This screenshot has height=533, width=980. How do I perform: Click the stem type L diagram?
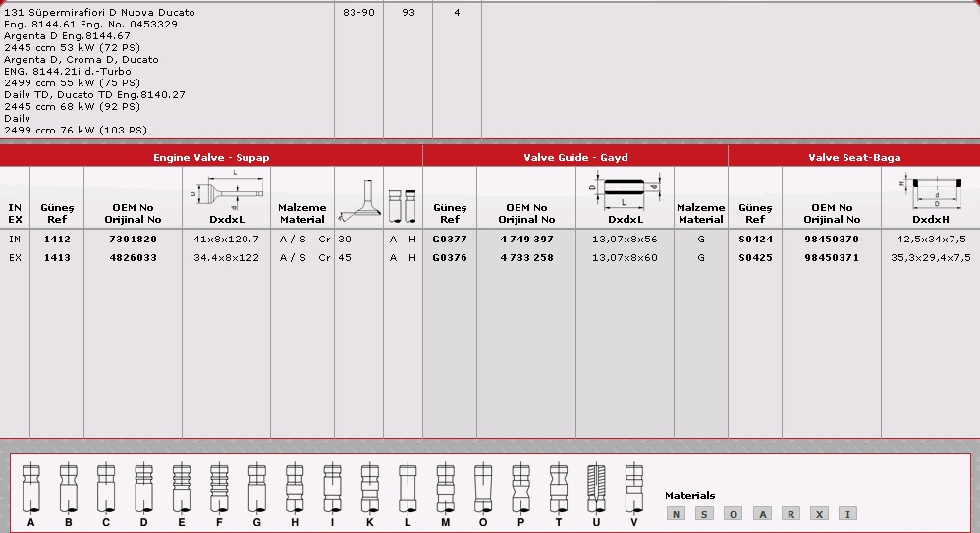(407, 486)
